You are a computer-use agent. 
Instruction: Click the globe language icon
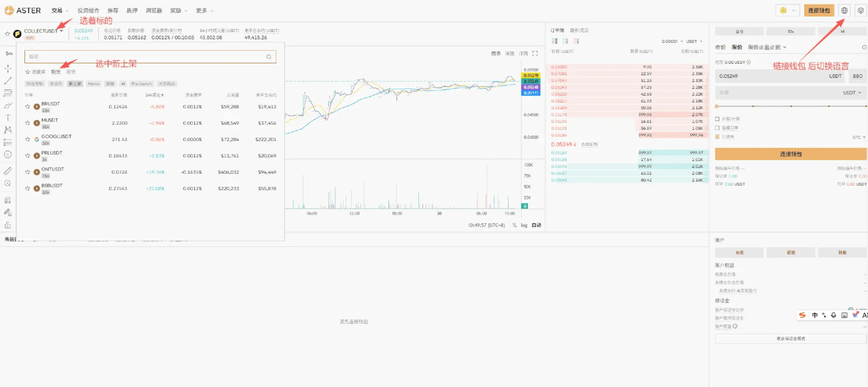pyautogui.click(x=844, y=10)
